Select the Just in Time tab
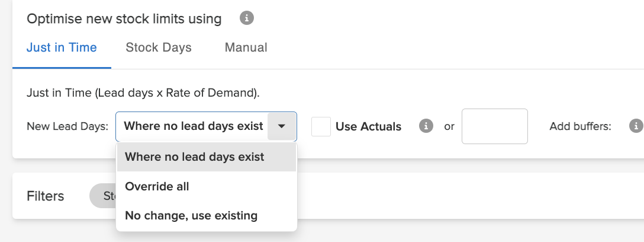The width and height of the screenshot is (644, 242). pos(62,47)
